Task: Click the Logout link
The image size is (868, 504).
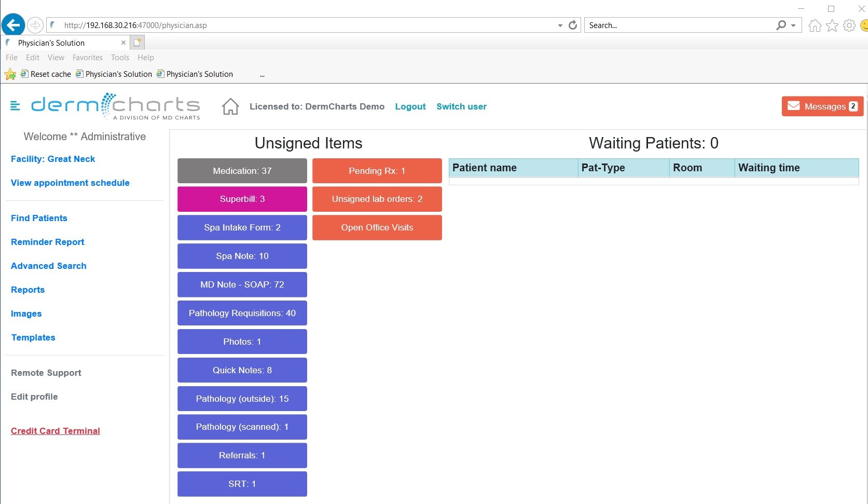Action: [410, 106]
